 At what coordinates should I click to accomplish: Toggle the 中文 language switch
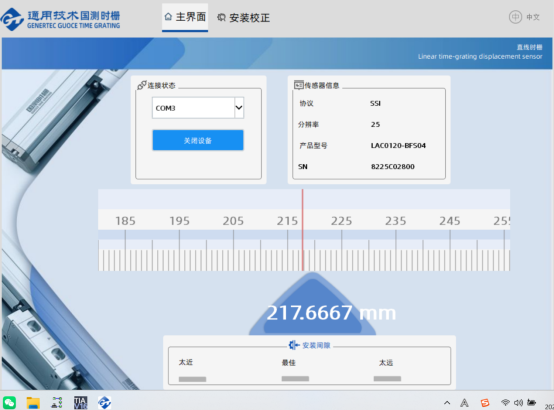pyautogui.click(x=524, y=17)
